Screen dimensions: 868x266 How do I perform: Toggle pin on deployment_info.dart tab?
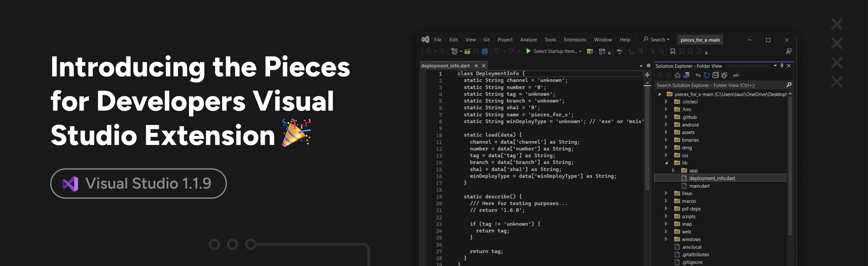(x=476, y=66)
